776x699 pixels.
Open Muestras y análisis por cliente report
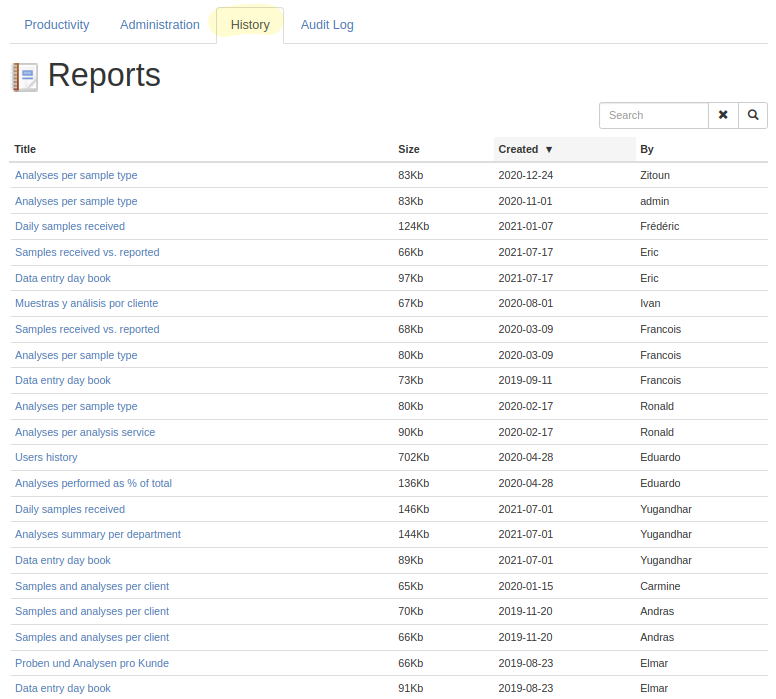click(86, 303)
